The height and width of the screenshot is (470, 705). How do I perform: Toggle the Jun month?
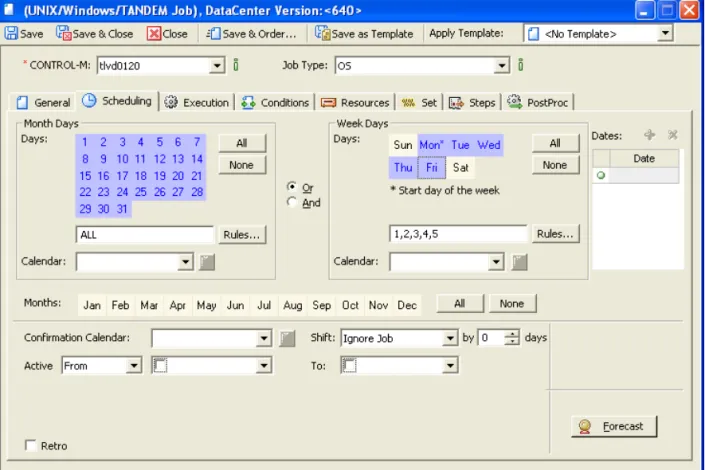[x=235, y=305]
